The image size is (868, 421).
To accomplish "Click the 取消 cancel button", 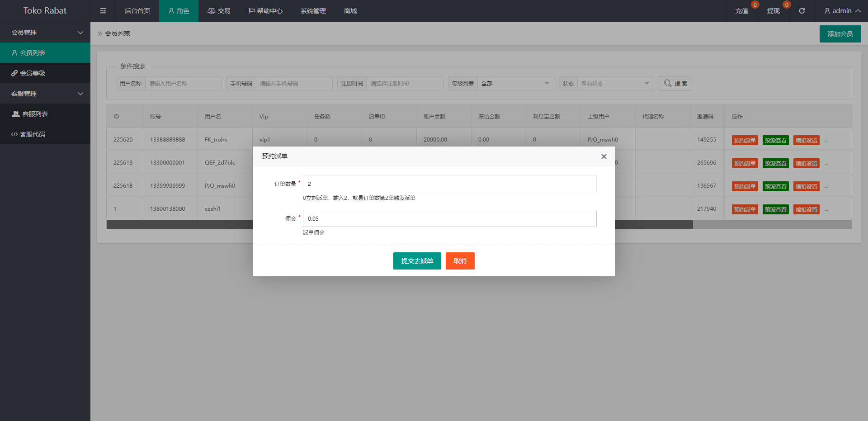I will point(460,261).
